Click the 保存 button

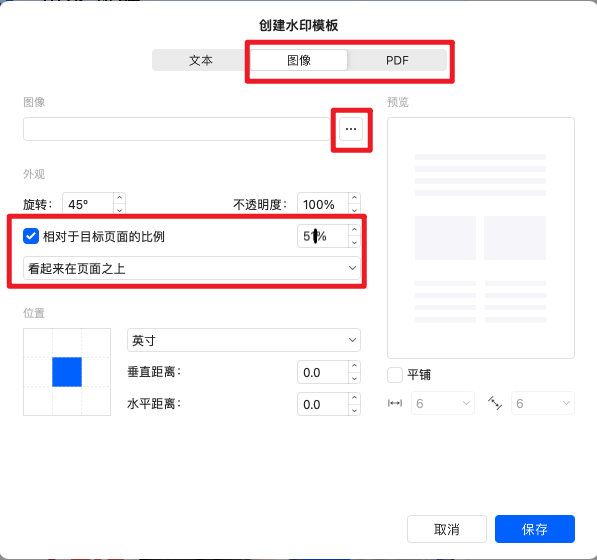[535, 529]
